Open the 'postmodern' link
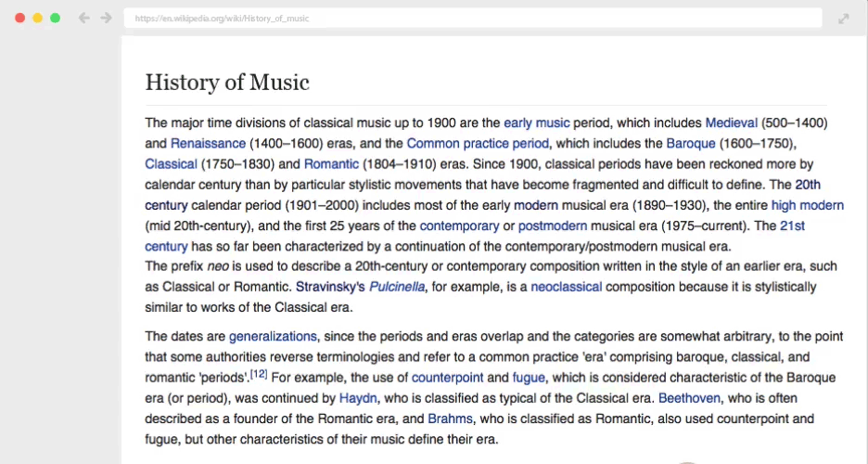Screen dimensions: 868x464 coord(553,226)
